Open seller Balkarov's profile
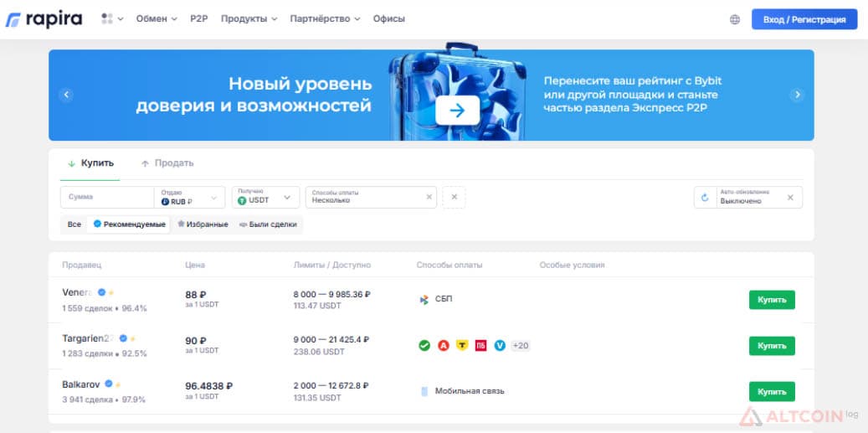This screenshot has height=433, width=868. 81,384
